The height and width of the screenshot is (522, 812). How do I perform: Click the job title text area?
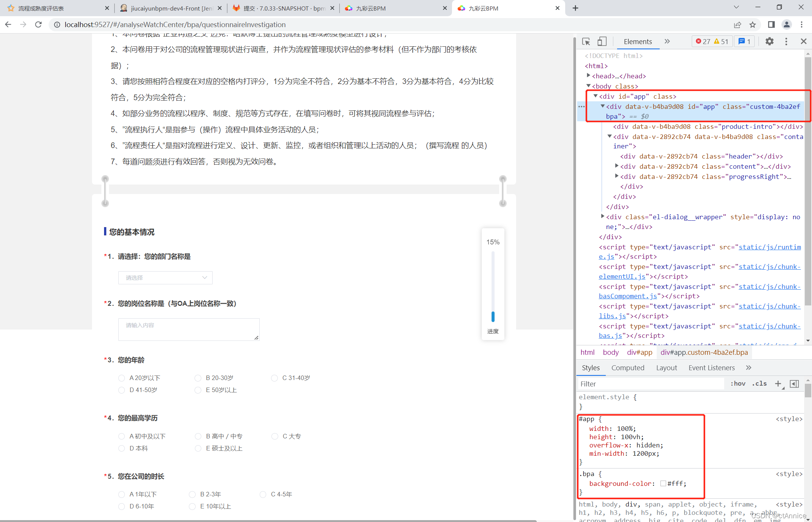[x=188, y=329]
